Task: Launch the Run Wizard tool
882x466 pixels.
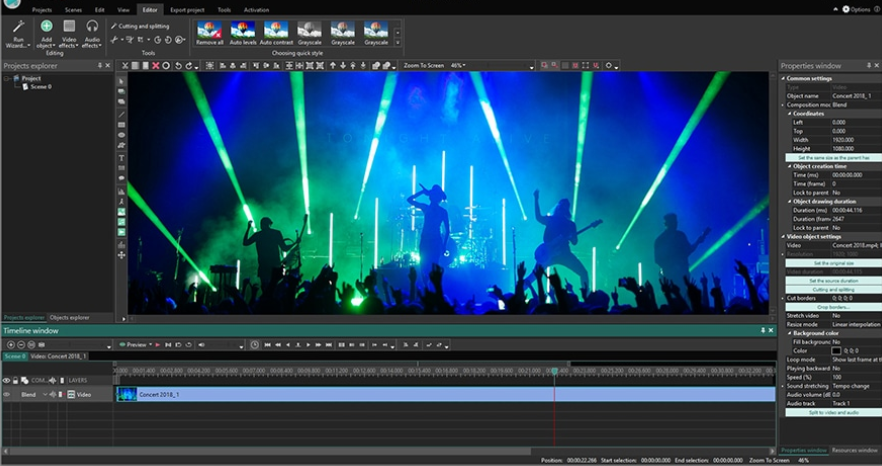Action: click(x=19, y=34)
